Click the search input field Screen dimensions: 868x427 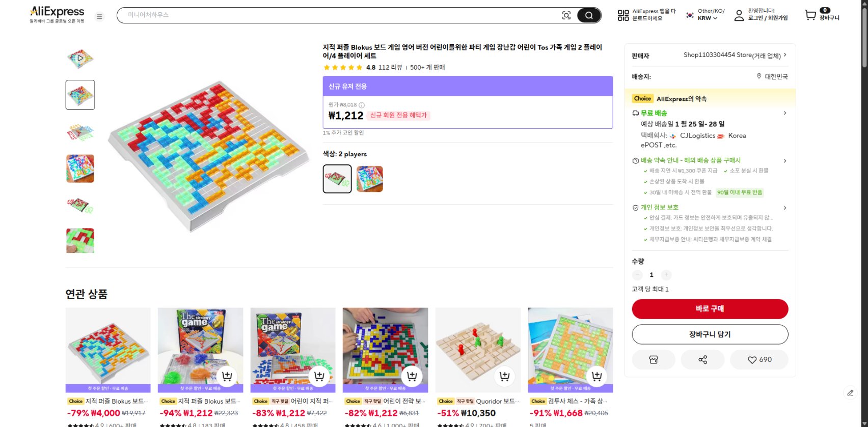[x=336, y=15]
